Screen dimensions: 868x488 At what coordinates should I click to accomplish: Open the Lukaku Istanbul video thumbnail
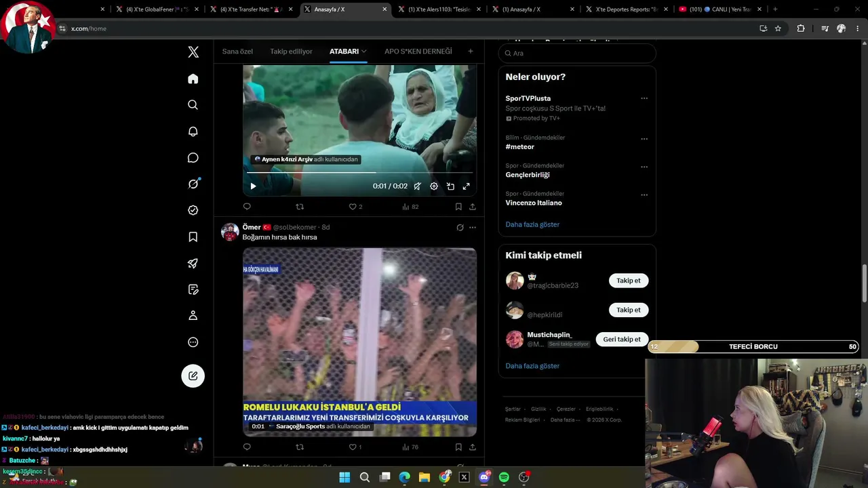click(x=359, y=342)
